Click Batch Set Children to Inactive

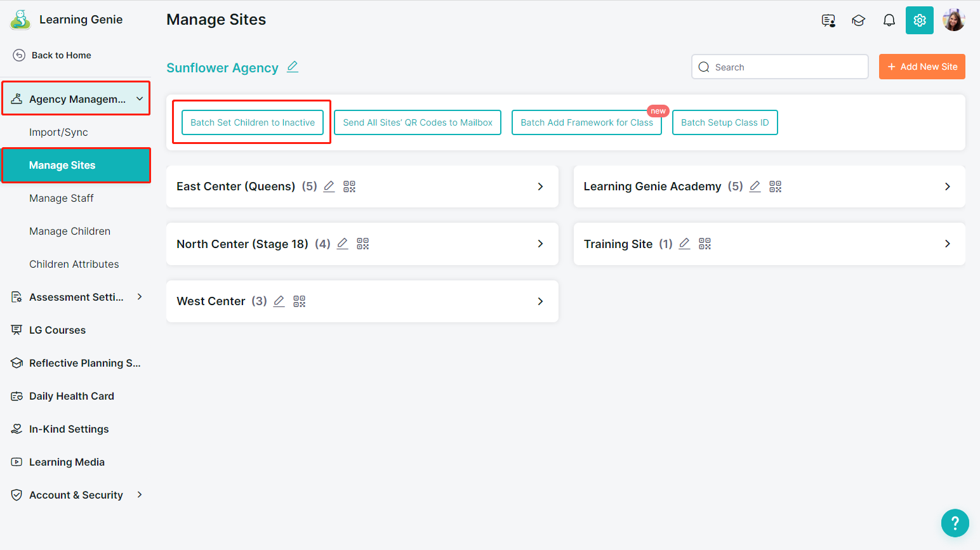[x=253, y=122]
